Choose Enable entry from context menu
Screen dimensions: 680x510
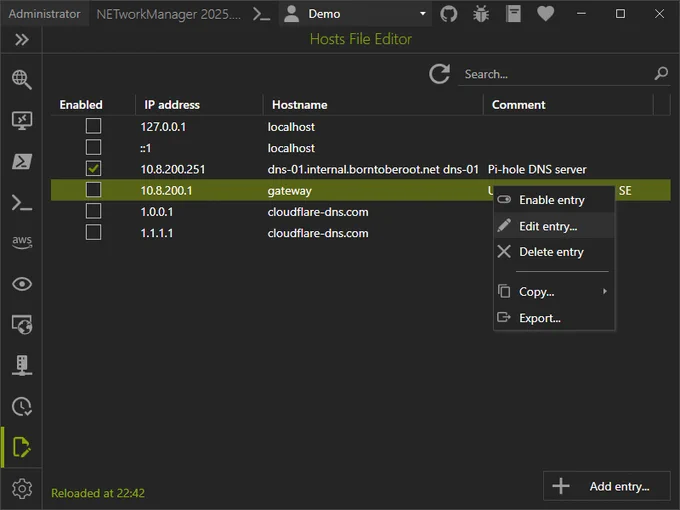pos(554,200)
